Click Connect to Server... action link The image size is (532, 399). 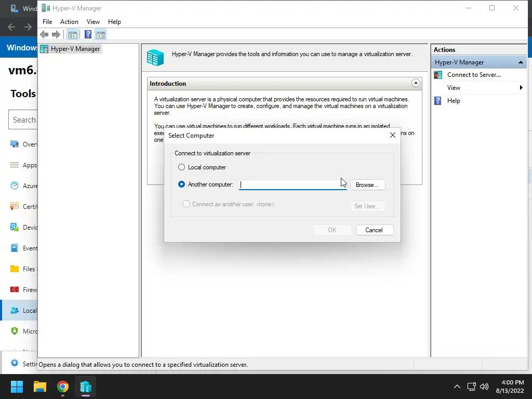coord(474,75)
